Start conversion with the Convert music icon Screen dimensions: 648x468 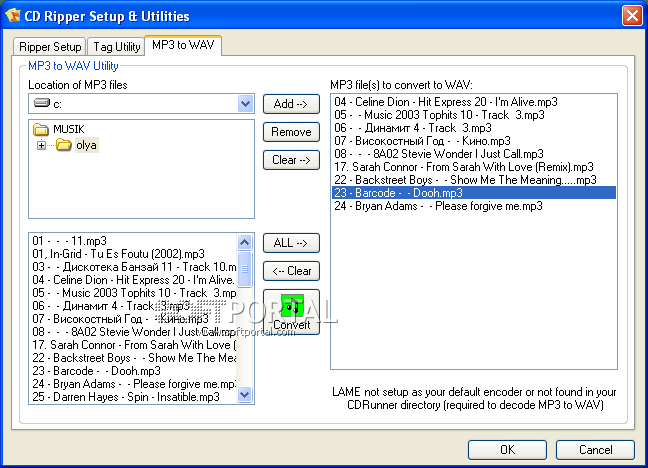click(x=292, y=306)
